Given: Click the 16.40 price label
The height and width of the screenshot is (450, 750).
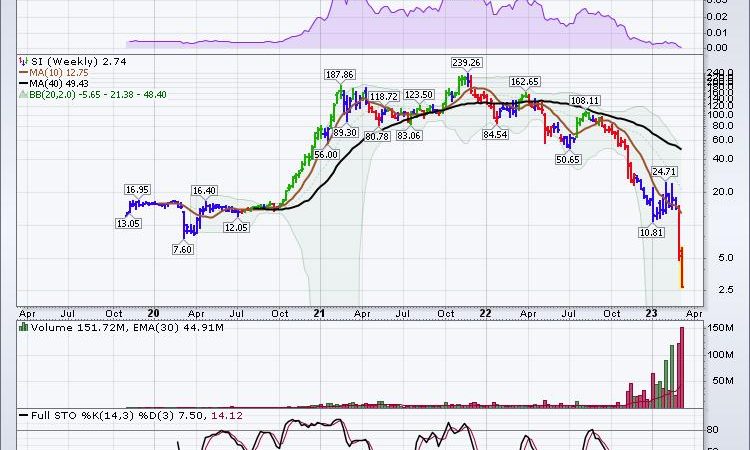Looking at the screenshot, I should pyautogui.click(x=204, y=191).
